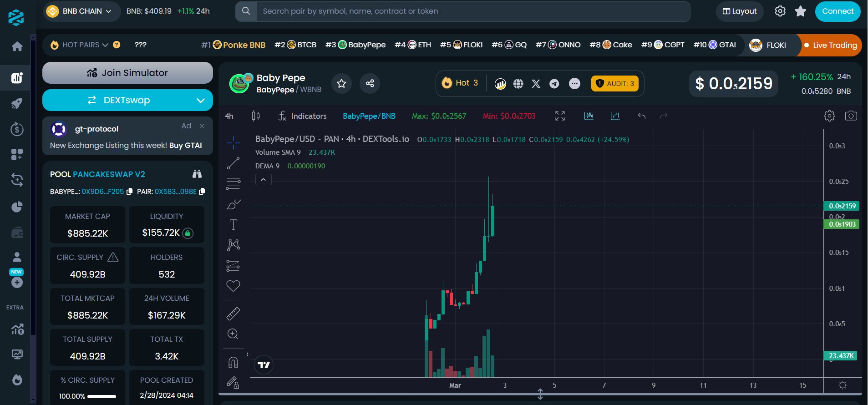Open hot pair #2 BTCB
The height and width of the screenshot is (405, 868).
click(x=295, y=45)
